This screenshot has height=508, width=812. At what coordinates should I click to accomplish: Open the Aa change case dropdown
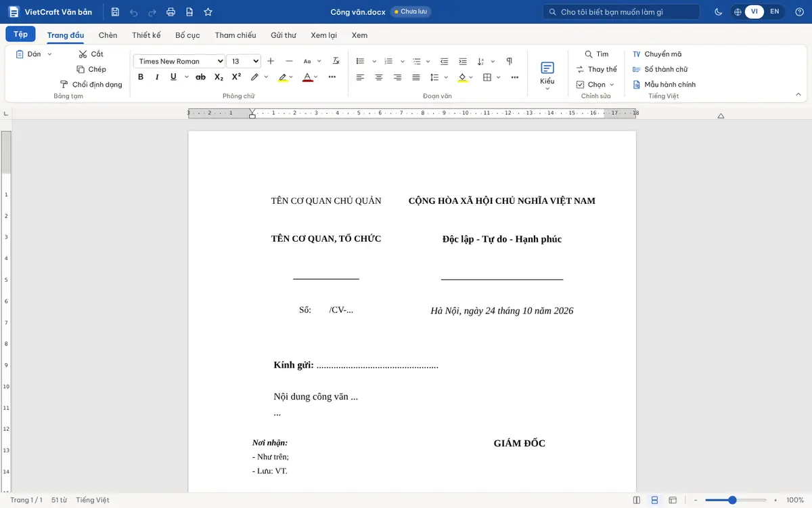click(x=311, y=61)
